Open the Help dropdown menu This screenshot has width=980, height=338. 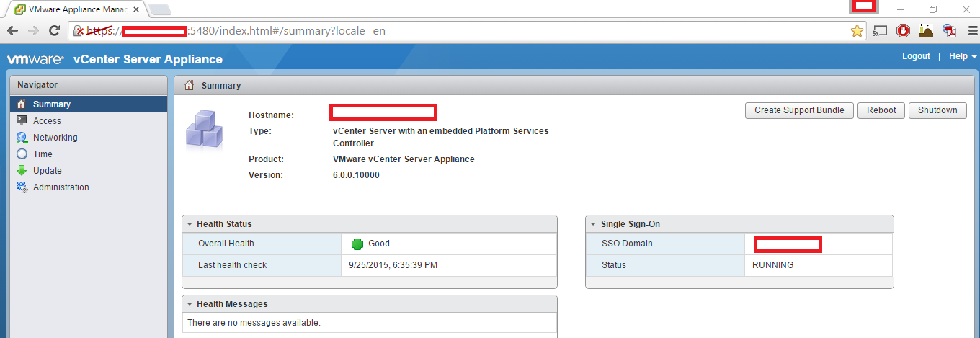point(963,56)
